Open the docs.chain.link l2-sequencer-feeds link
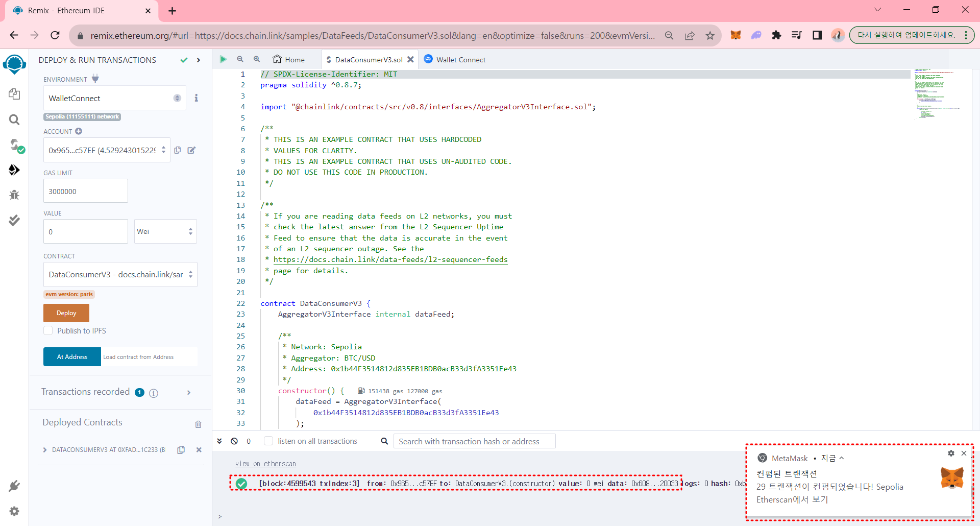This screenshot has height=526, width=980. click(390, 259)
